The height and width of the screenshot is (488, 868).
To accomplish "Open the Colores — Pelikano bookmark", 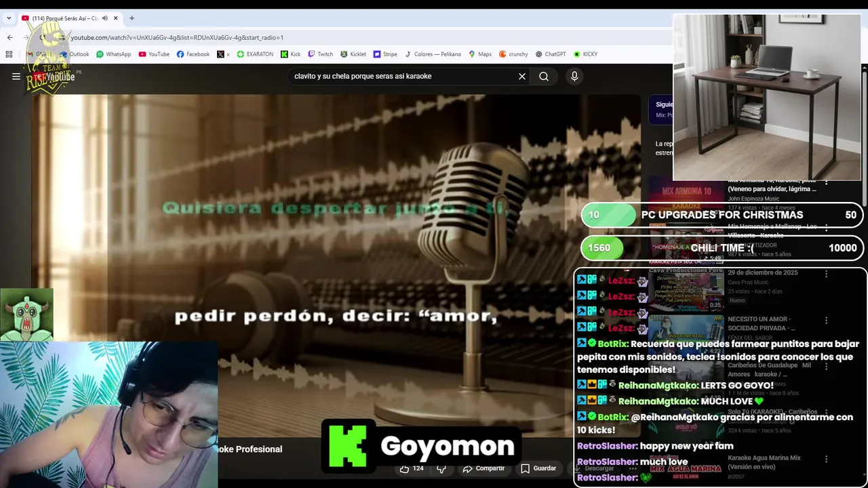I will (433, 54).
